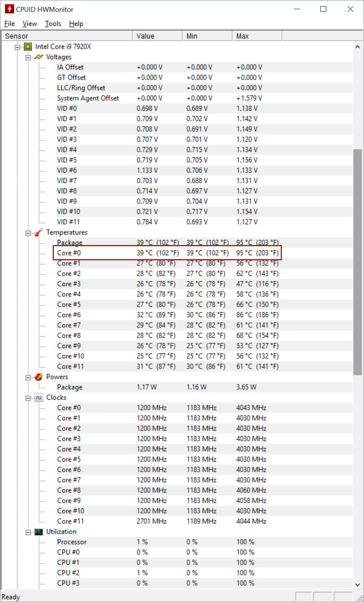Select the Temperatures tree label
The width and height of the screenshot is (364, 602).
[67, 232]
